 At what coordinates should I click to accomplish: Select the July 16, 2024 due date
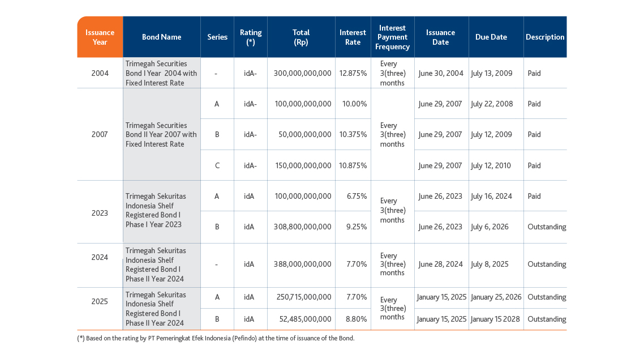[x=491, y=196]
